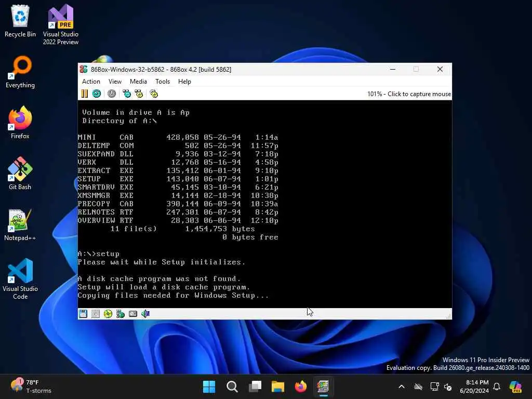The height and width of the screenshot is (399, 532).
Task: Click the sound speaker status bar icon
Action: point(145,314)
